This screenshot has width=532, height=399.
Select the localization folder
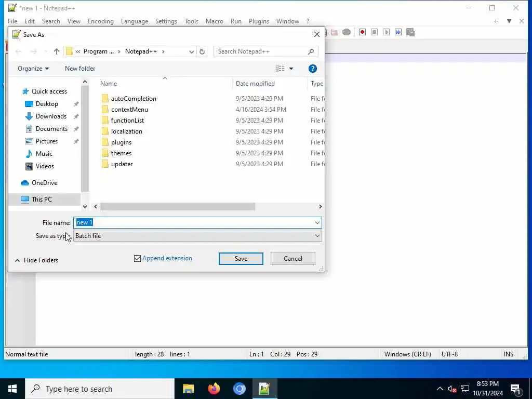126,131
